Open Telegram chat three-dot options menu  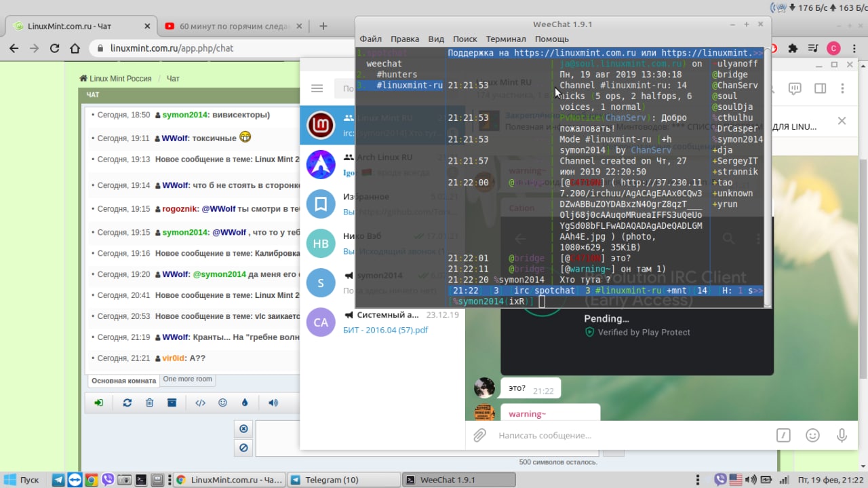click(x=844, y=88)
